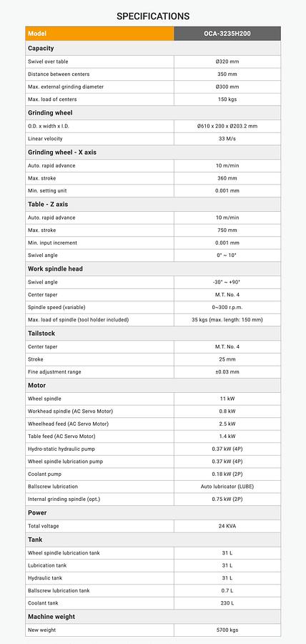Click the Ballscrew lubrication row label
The height and width of the screenshot is (644, 306).
point(53,487)
